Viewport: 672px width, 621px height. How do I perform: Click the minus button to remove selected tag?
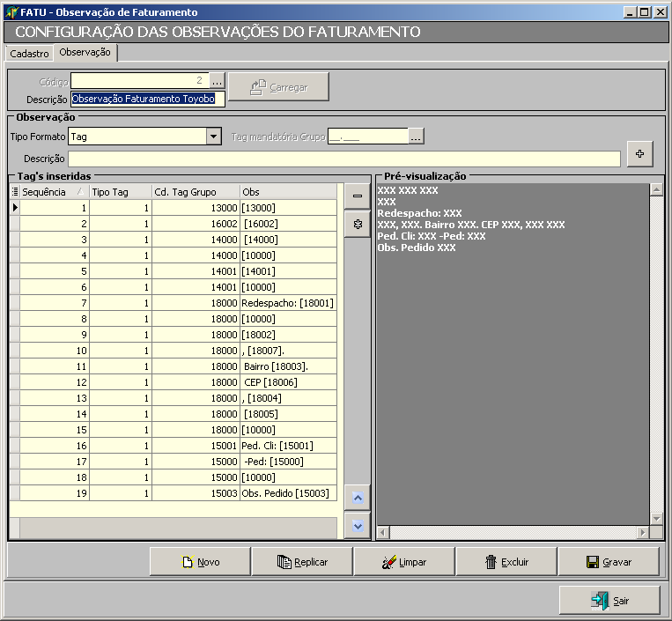(357, 196)
